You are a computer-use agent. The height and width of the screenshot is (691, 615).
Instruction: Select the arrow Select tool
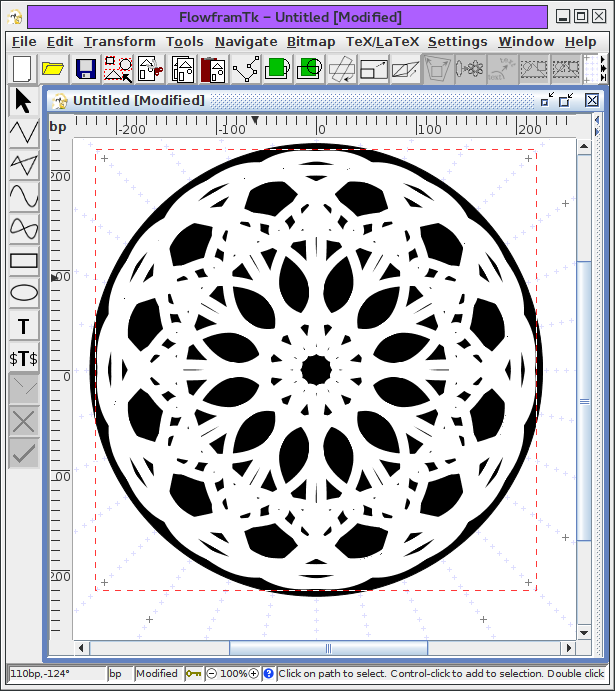24,101
